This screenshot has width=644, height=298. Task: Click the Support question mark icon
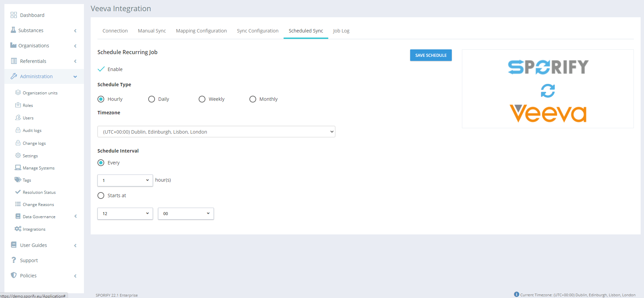14,260
